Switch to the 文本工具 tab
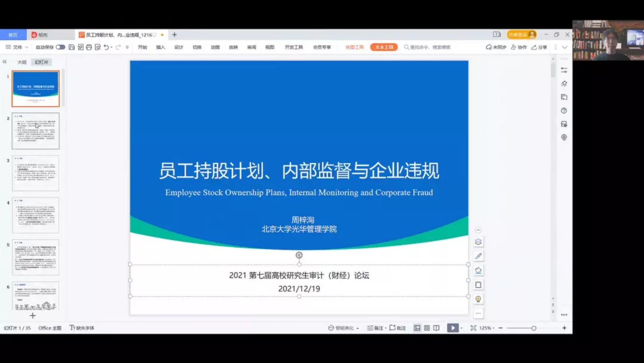The image size is (644, 363). [x=384, y=47]
